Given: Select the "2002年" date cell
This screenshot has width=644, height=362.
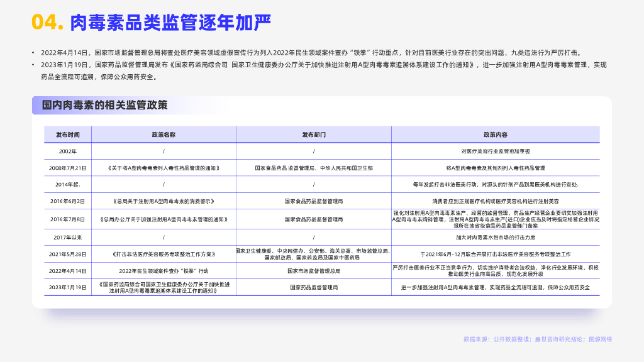Looking at the screenshot, I should coord(67,151).
